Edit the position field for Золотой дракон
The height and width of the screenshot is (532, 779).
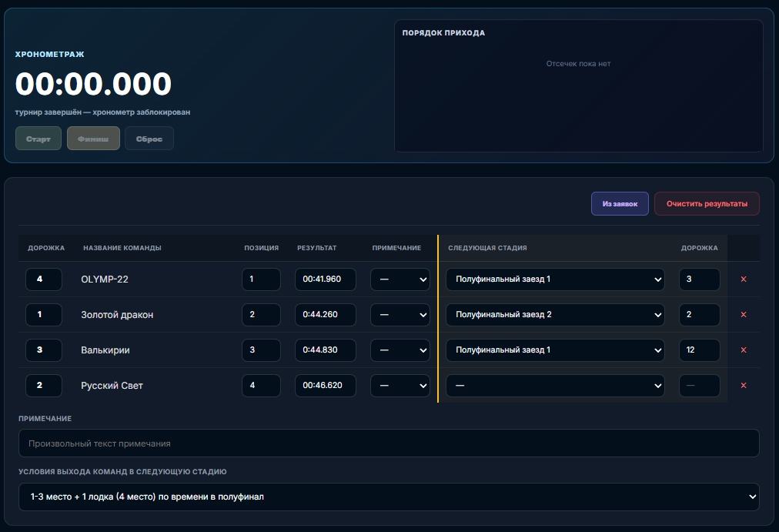261,314
